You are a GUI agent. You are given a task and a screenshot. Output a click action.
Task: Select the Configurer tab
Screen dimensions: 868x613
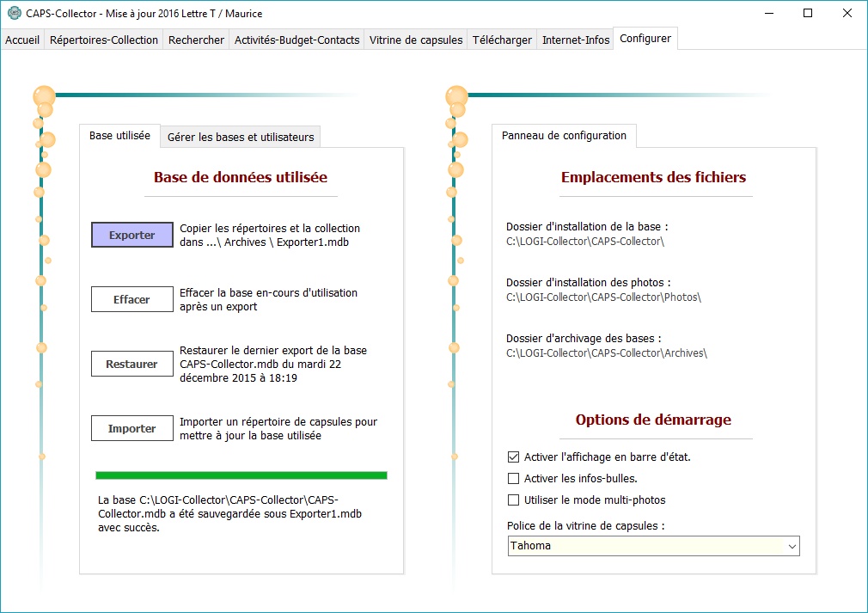tap(645, 38)
